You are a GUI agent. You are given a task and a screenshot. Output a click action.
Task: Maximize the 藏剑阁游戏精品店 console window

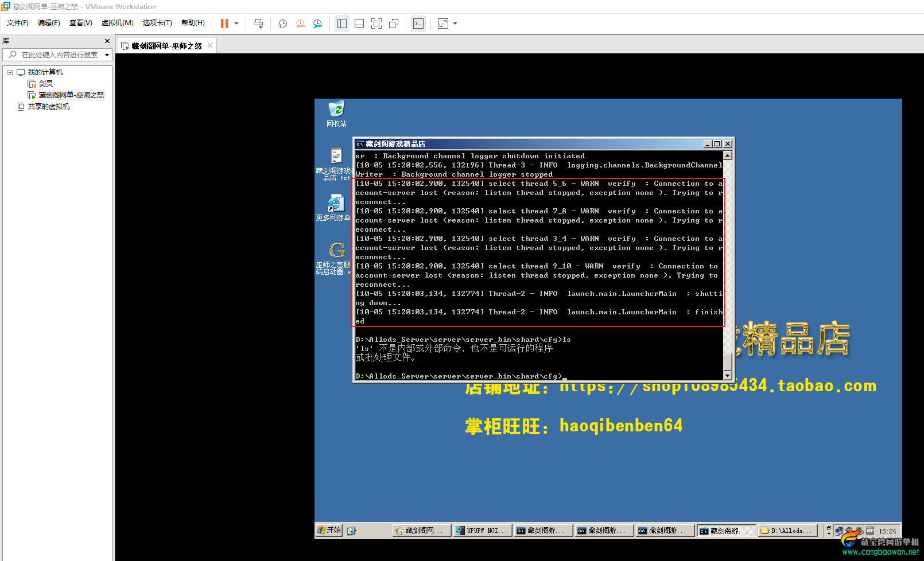click(717, 144)
